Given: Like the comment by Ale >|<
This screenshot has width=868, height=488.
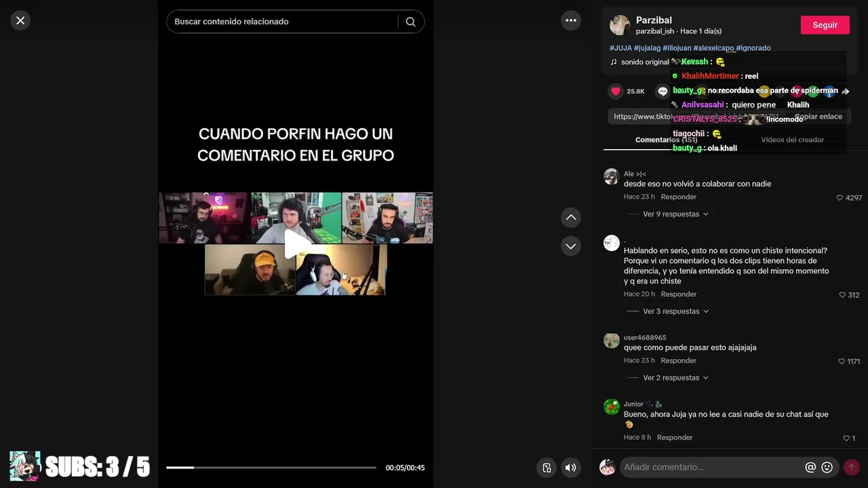Looking at the screenshot, I should (x=840, y=198).
